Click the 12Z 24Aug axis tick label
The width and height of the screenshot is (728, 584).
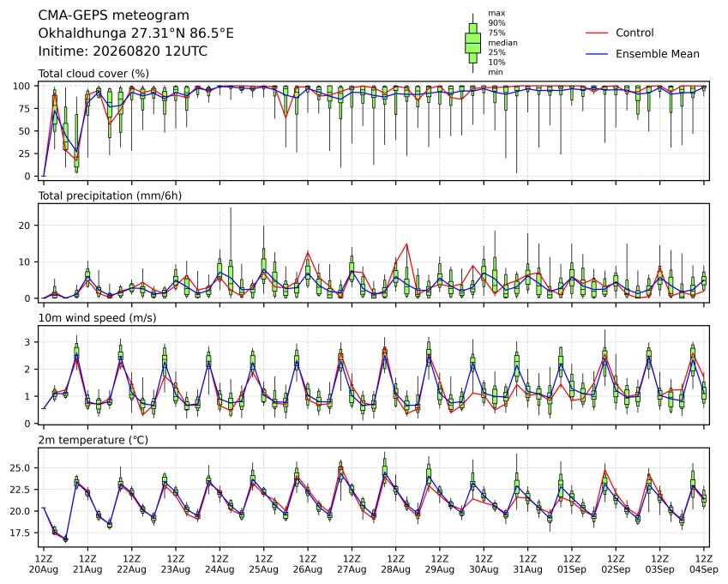220,564
